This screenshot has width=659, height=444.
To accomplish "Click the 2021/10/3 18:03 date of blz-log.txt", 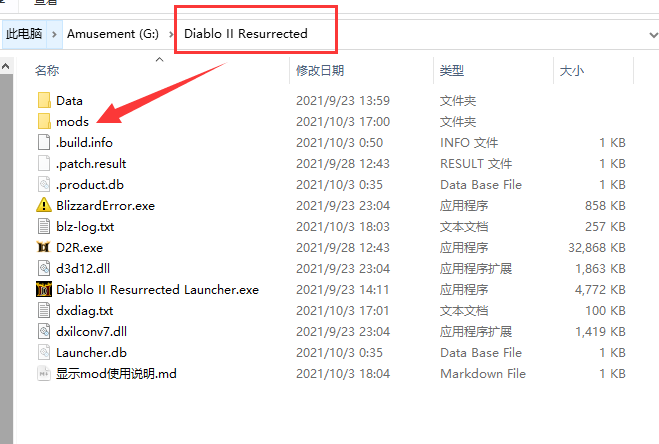I will pyautogui.click(x=343, y=227).
